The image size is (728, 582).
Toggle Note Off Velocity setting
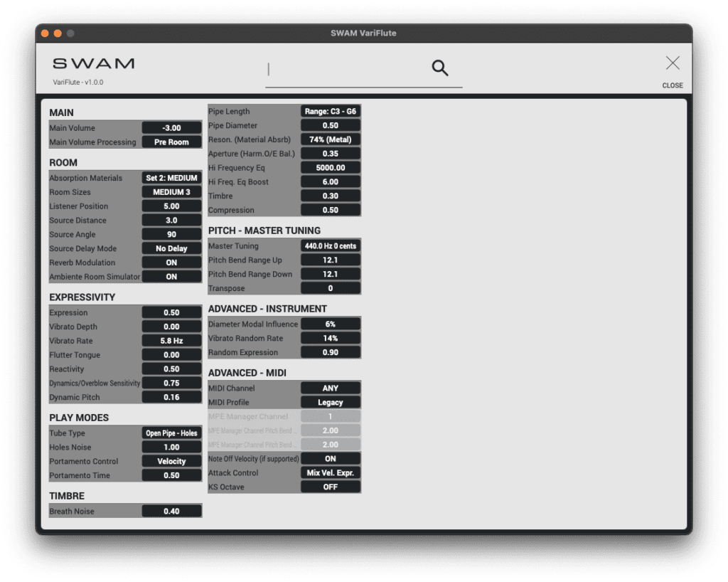[330, 458]
